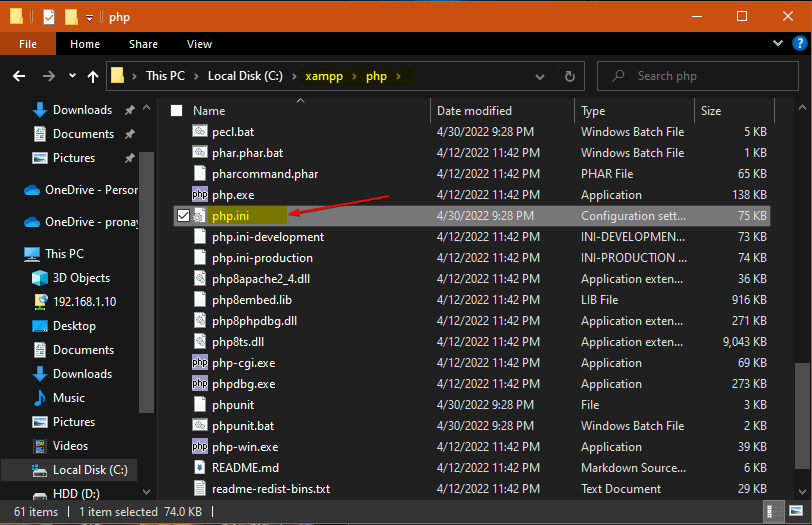Select This PC in the sidebar
The image size is (812, 525).
point(64,254)
